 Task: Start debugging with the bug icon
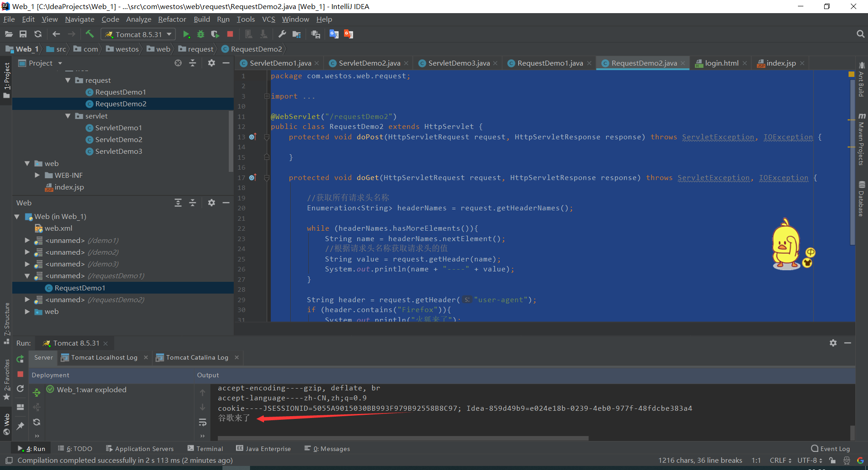(201, 34)
